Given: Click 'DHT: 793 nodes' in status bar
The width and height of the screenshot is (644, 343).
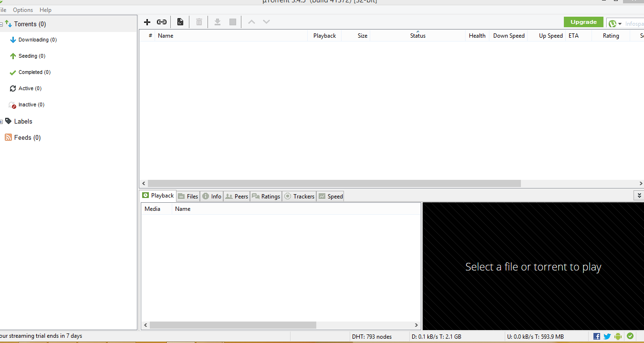Looking at the screenshot, I should [x=372, y=337].
